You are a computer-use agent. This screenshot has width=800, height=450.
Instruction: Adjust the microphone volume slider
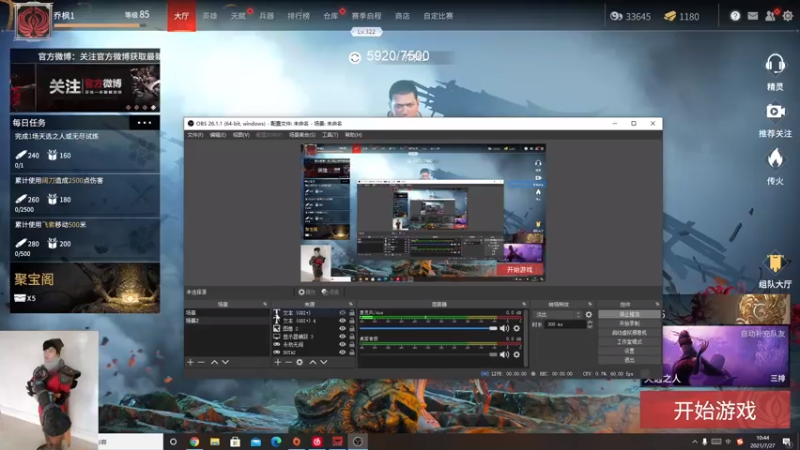[428, 329]
